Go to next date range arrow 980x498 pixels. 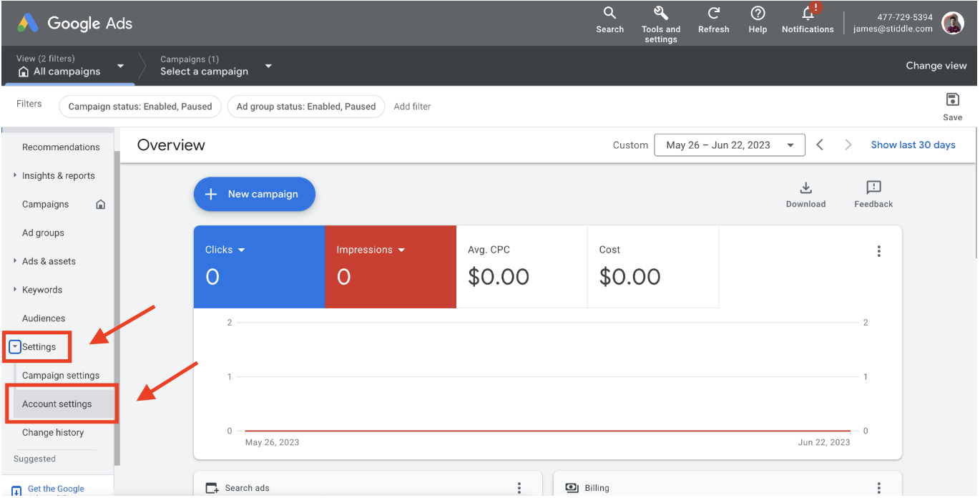(x=848, y=145)
